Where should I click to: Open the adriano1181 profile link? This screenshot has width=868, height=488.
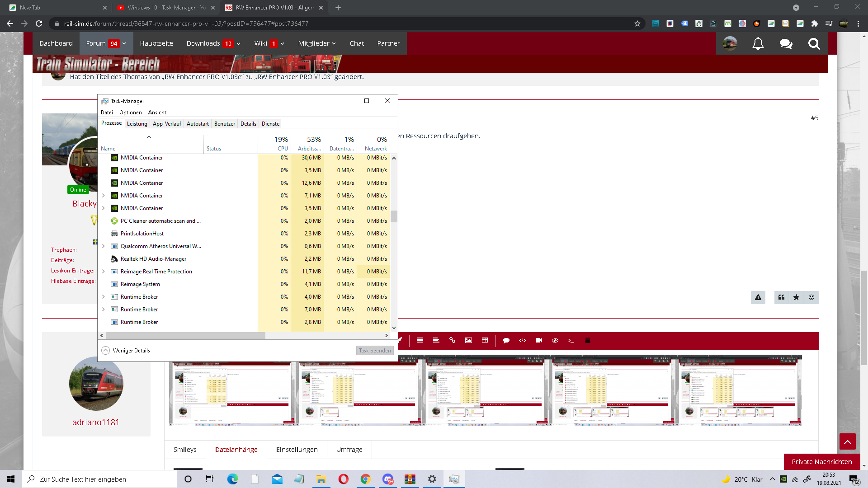click(95, 422)
